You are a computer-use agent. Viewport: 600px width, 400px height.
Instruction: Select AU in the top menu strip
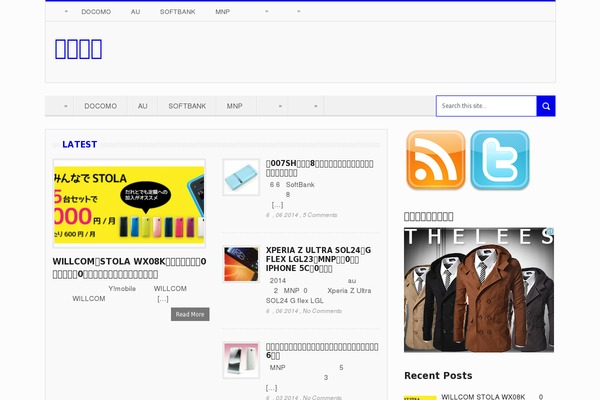tap(135, 12)
